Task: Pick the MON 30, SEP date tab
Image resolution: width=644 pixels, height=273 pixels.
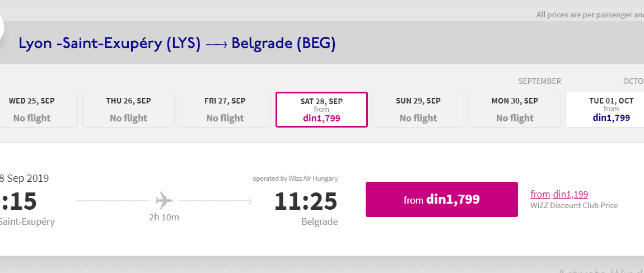Action: point(515,110)
